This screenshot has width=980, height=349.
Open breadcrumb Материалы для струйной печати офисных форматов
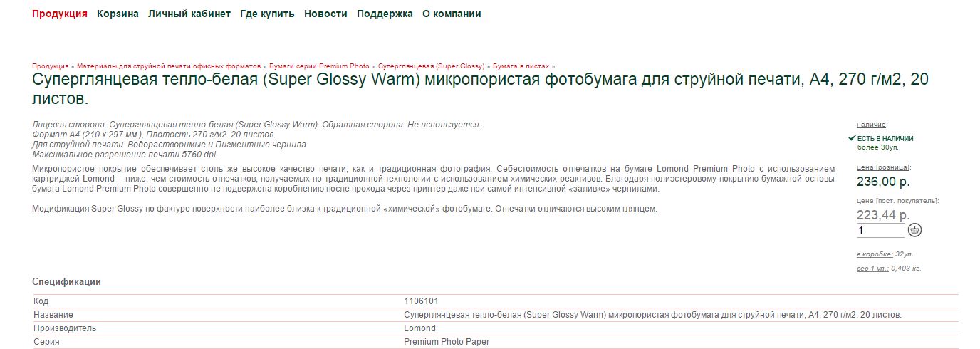tap(169, 66)
